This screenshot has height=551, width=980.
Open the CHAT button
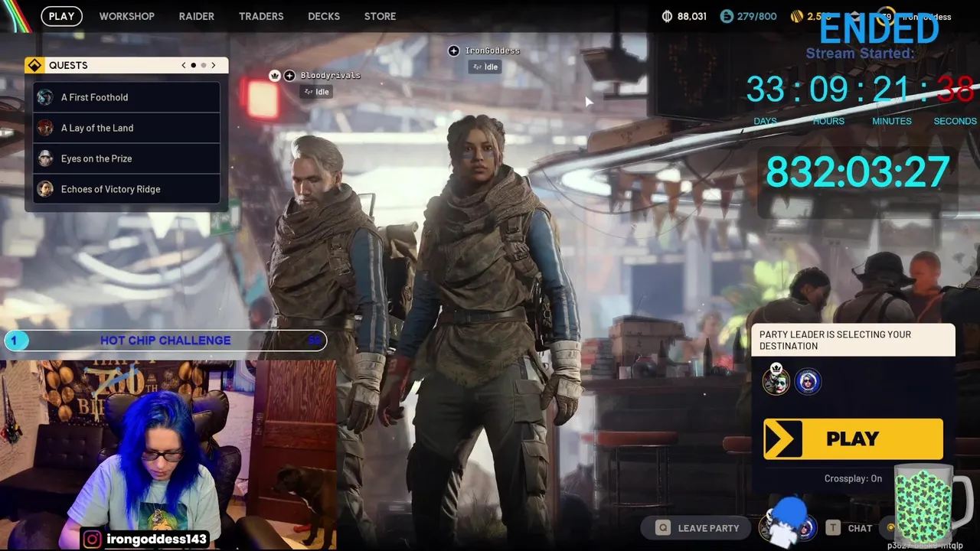[x=850, y=528]
